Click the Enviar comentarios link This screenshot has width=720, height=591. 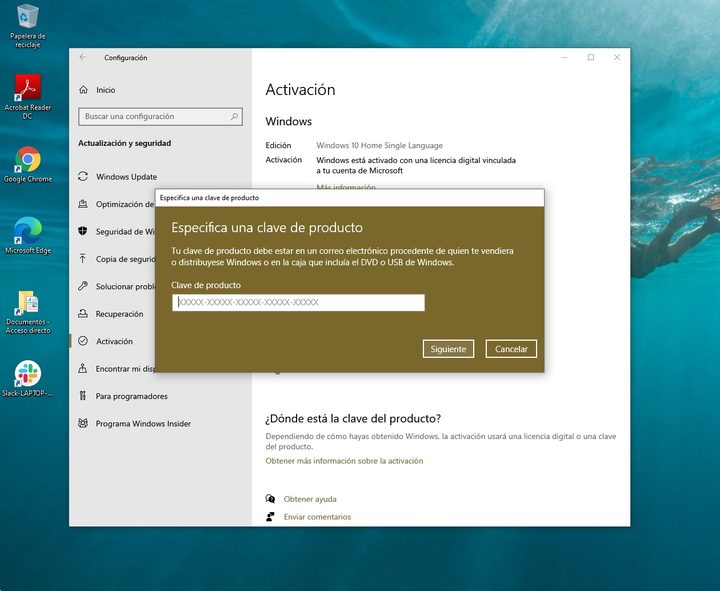tap(317, 517)
